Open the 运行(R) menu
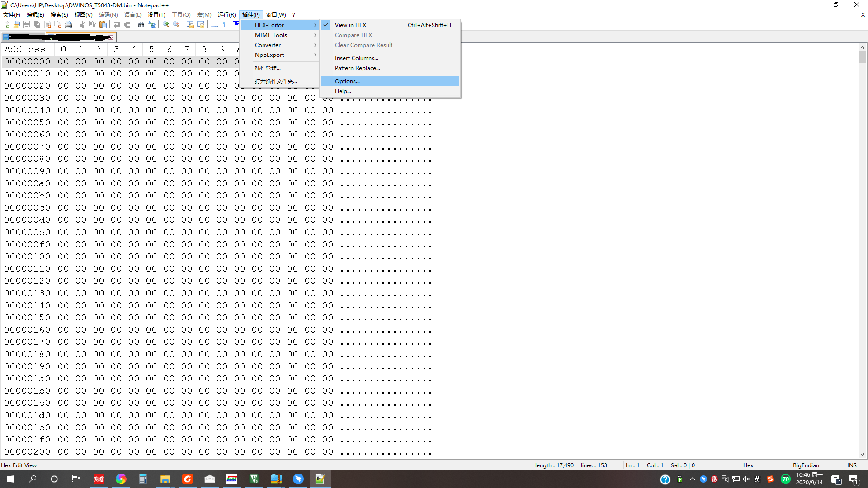The height and width of the screenshot is (488, 868). [x=226, y=14]
